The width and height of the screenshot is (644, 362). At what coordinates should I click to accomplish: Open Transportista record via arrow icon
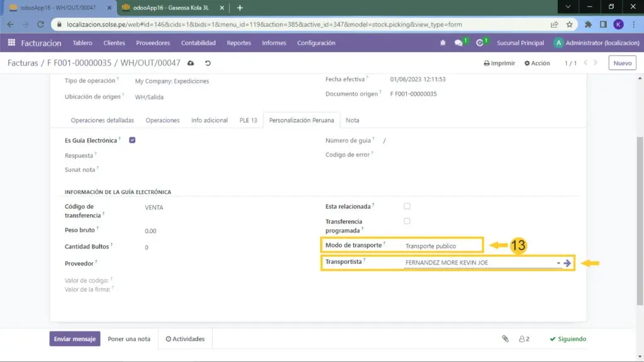pyautogui.click(x=567, y=263)
